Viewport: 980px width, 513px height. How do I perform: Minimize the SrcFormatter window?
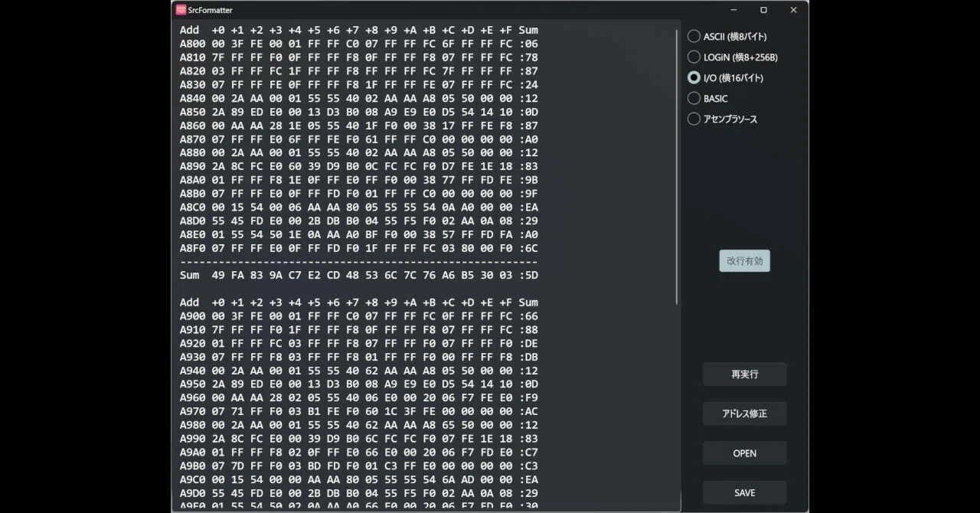[x=734, y=10]
